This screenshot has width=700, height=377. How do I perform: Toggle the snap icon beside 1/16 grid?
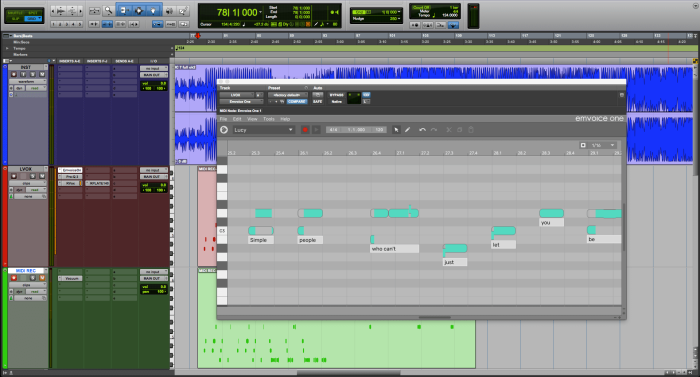pyautogui.click(x=583, y=145)
